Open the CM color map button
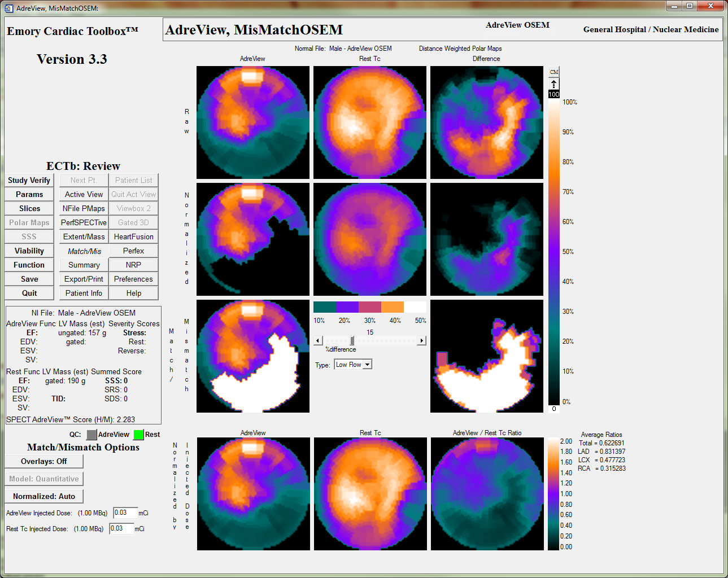 point(554,72)
